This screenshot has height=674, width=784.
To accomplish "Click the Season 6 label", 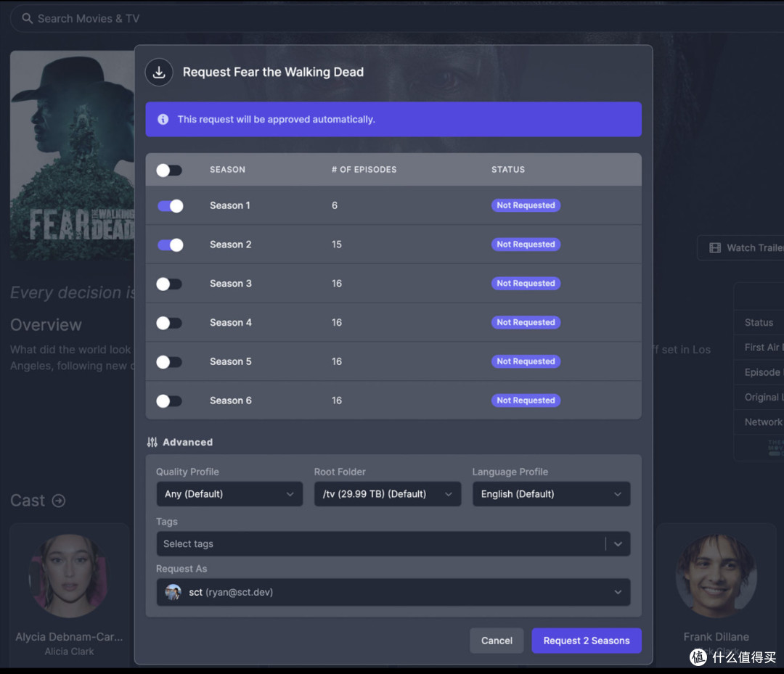I will (x=231, y=400).
